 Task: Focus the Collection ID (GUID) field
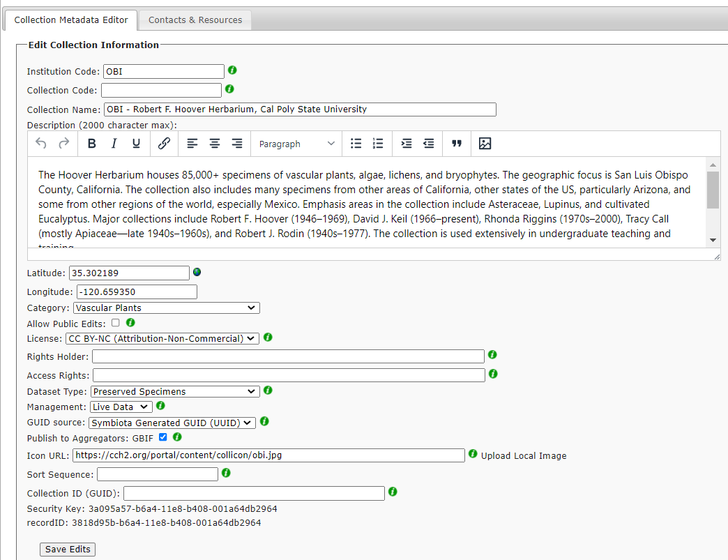(254, 493)
